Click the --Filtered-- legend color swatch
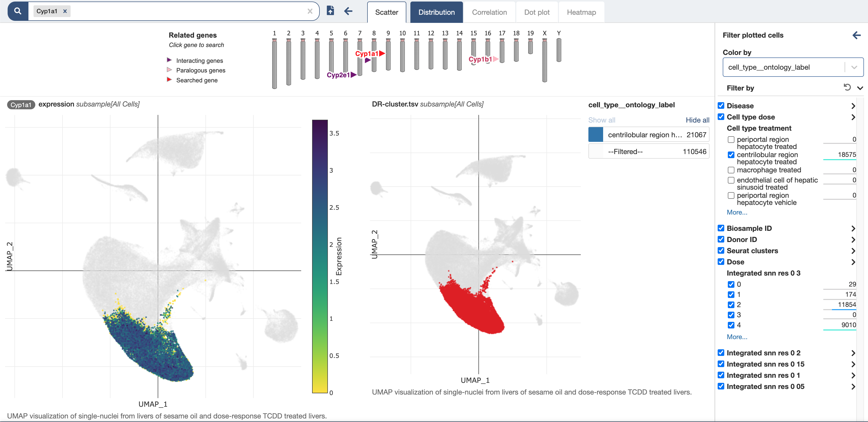 [596, 152]
